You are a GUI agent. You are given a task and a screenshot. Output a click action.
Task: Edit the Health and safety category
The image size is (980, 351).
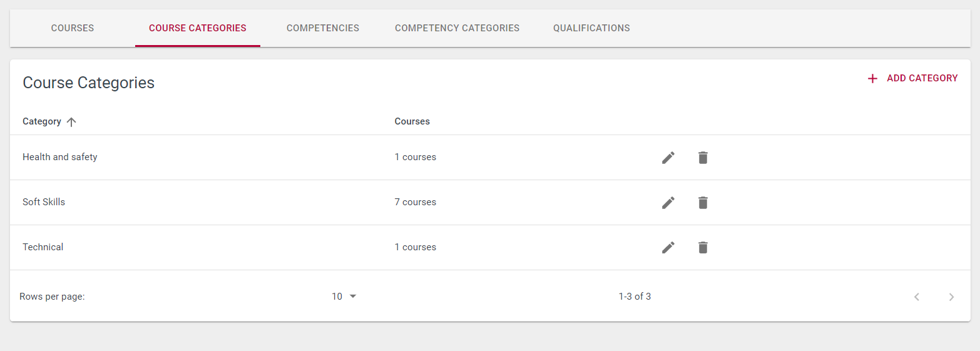(668, 158)
